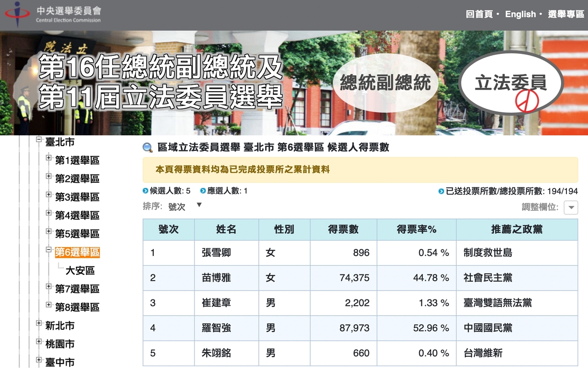Click the 已送投票所數 194/194 label

tap(508, 191)
